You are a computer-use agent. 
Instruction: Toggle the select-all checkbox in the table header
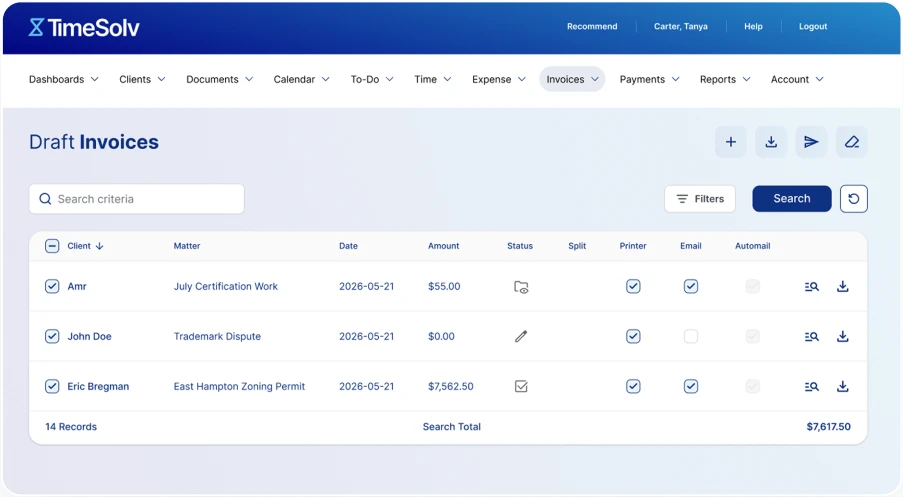(x=52, y=246)
